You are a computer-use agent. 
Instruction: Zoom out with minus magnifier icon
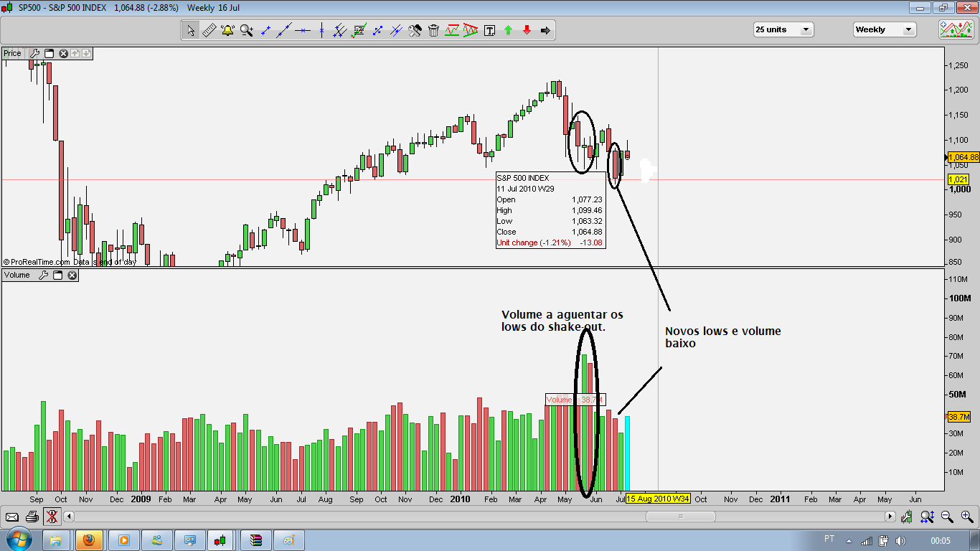click(x=947, y=516)
